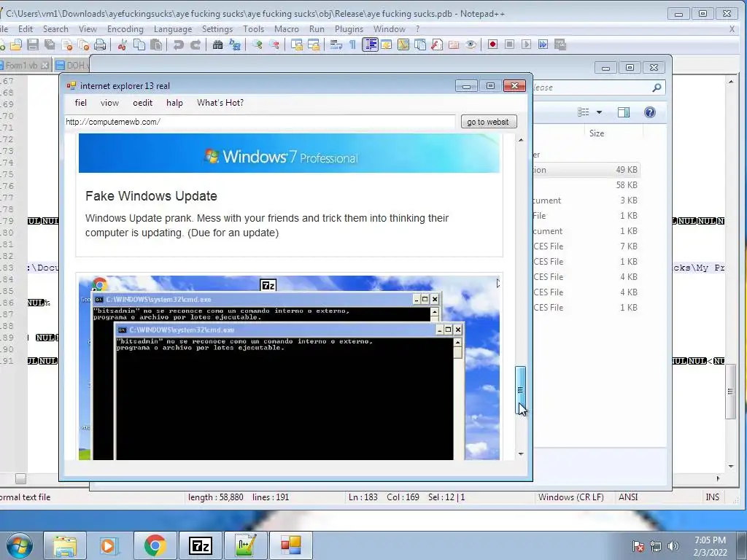Screen dimensions: 747x560
Task: Click the Zoom Out toolbar icon
Action: 274,44
